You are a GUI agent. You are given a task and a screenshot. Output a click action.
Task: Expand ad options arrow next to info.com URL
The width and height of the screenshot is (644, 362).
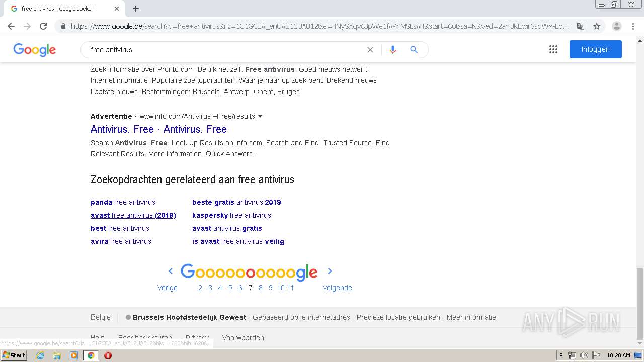260,116
